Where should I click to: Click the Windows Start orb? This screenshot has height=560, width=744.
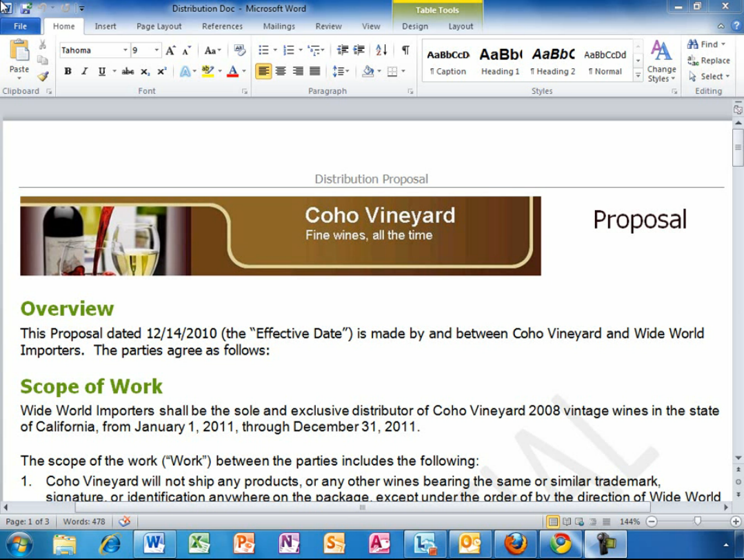tap(19, 544)
